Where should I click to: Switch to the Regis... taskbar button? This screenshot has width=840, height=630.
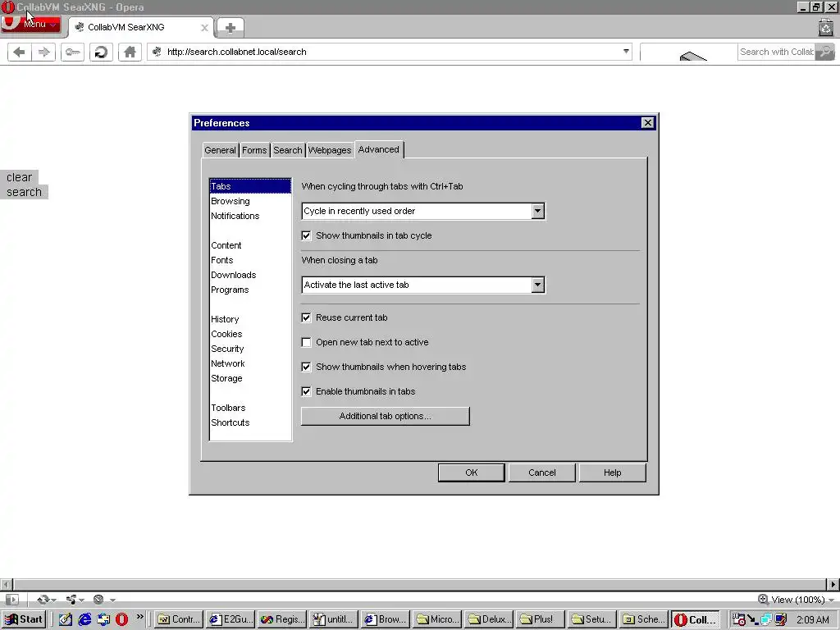[x=282, y=619]
